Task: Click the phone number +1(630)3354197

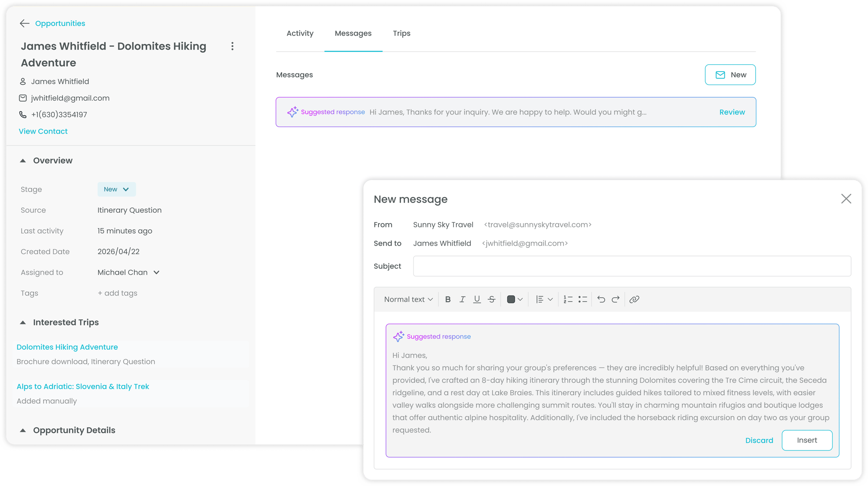Action: click(x=59, y=115)
